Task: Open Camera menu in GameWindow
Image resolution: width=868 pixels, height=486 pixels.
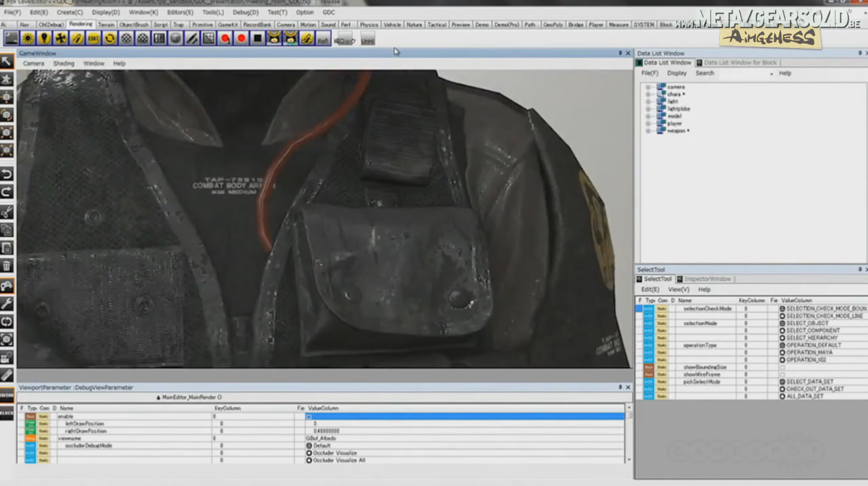Action: click(33, 63)
